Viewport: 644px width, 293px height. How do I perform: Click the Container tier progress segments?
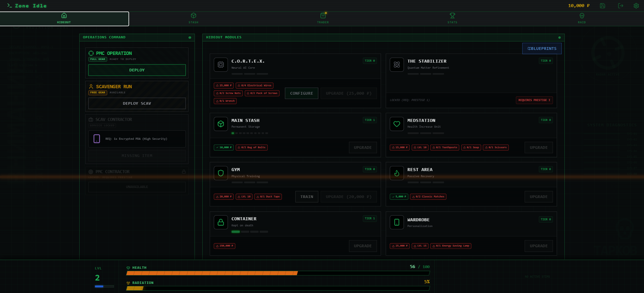tap(250, 232)
